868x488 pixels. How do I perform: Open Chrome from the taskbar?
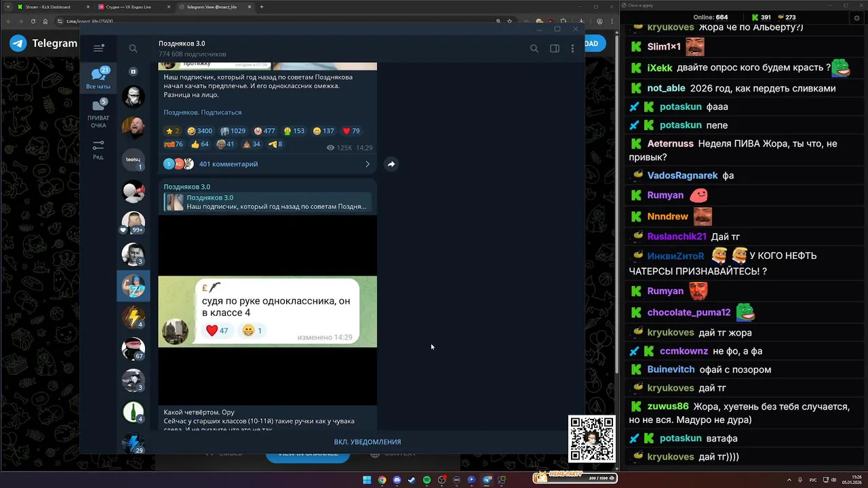[382, 480]
